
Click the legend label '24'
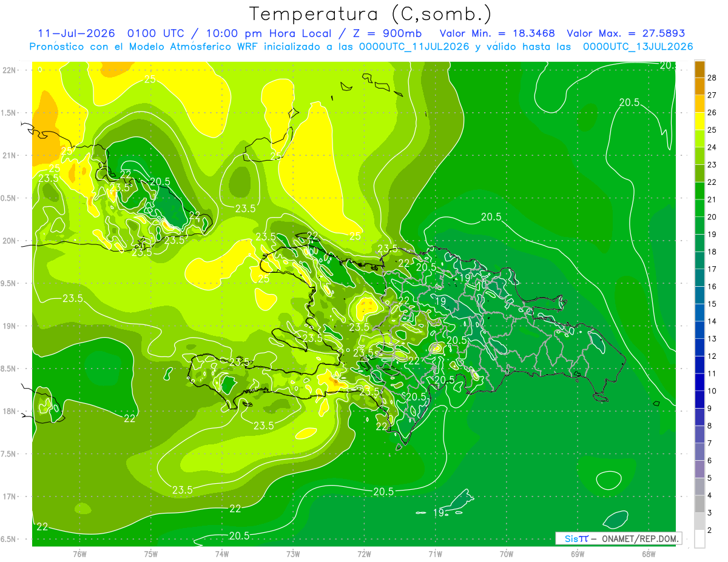[713, 147]
